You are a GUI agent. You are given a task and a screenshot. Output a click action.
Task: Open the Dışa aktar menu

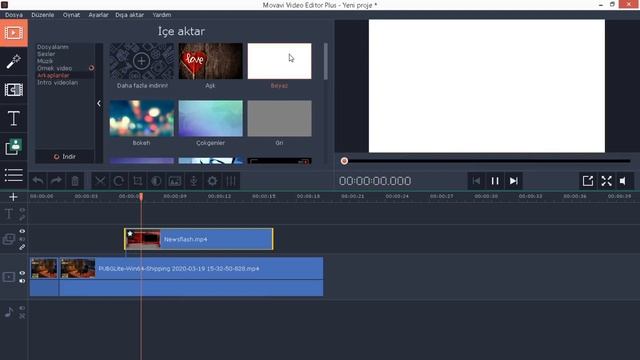[129, 15]
